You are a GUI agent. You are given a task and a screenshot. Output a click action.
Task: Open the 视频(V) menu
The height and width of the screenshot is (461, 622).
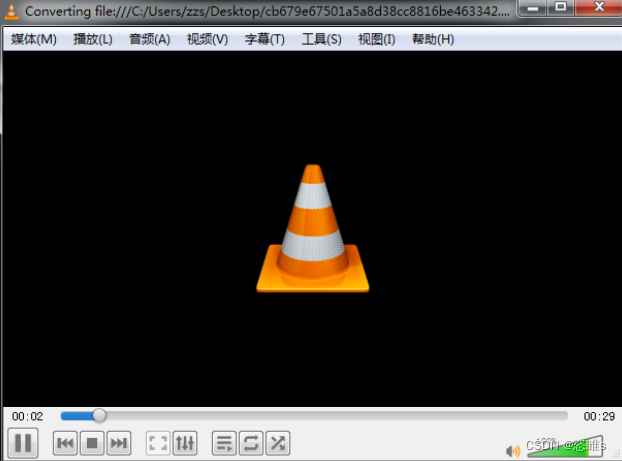coord(207,39)
